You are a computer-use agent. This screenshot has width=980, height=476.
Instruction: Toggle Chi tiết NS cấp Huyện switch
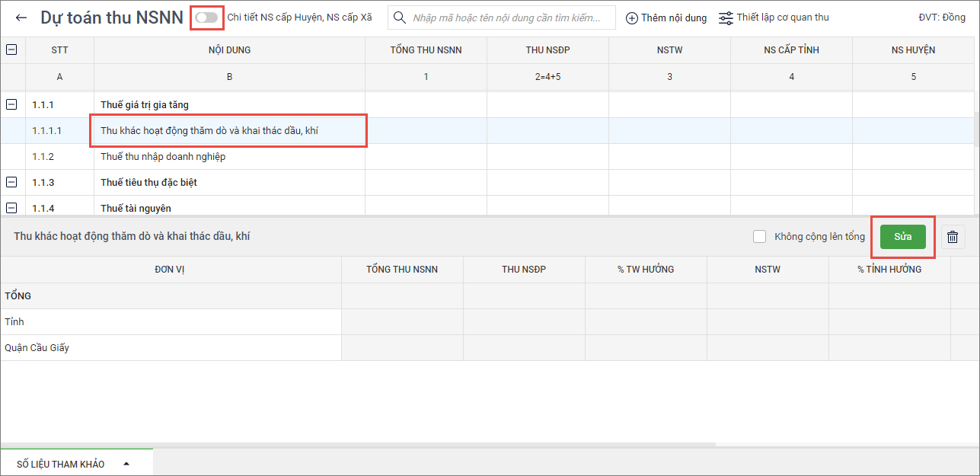[206, 17]
